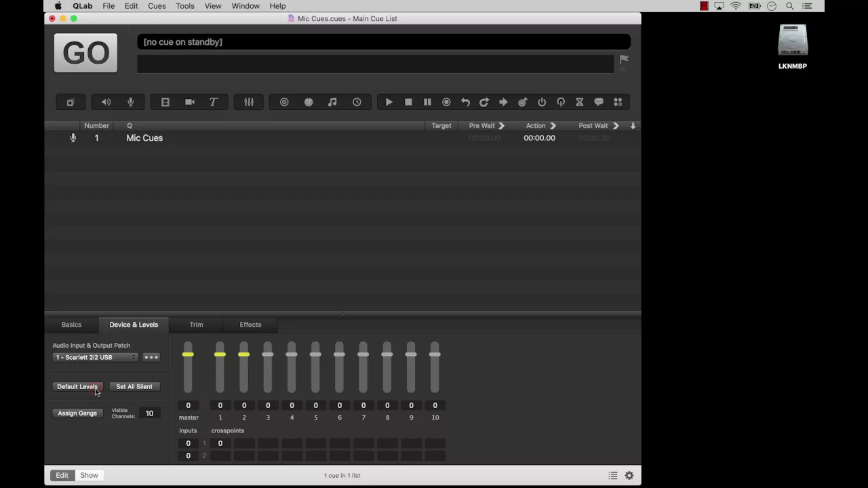Expand the Pre Wait column arrow
This screenshot has width=868, height=488.
(501, 126)
